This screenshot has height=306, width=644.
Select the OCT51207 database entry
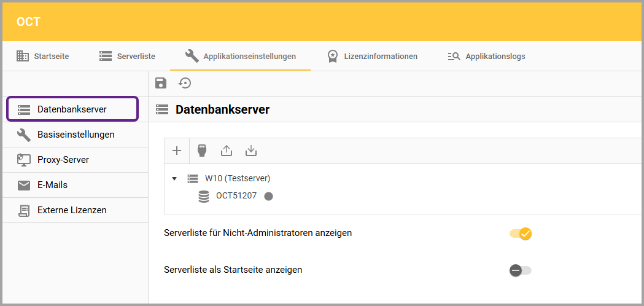click(x=236, y=196)
